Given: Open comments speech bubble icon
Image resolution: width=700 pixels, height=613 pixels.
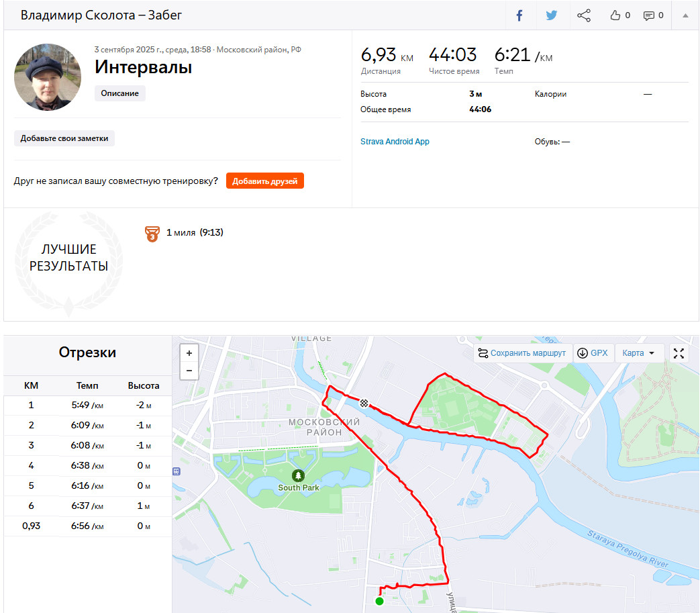Looking at the screenshot, I should pyautogui.click(x=649, y=15).
